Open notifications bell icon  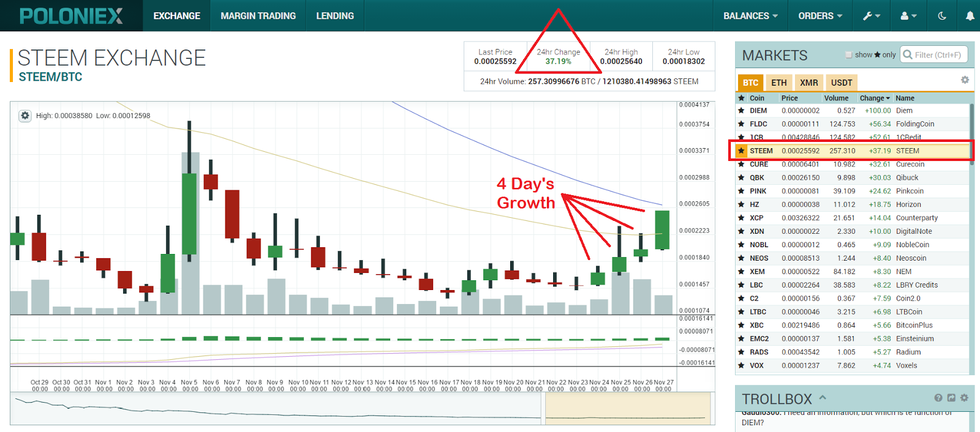(x=970, y=16)
